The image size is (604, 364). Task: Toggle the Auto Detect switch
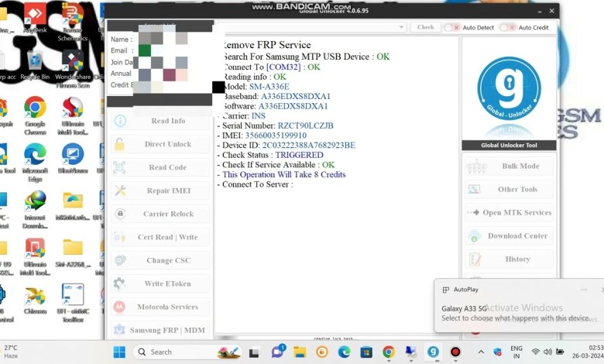click(450, 27)
